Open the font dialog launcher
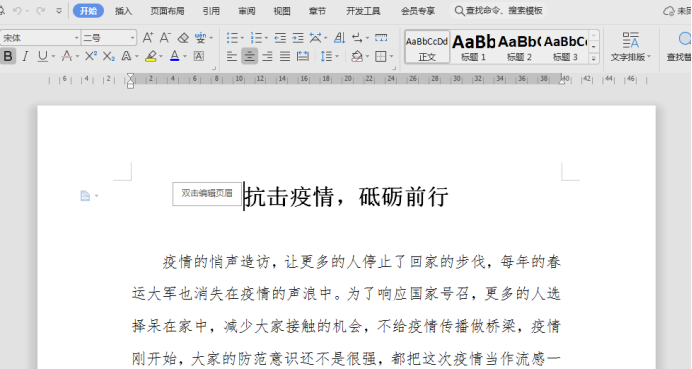Screen dimensions: 692x369 coord(214,68)
